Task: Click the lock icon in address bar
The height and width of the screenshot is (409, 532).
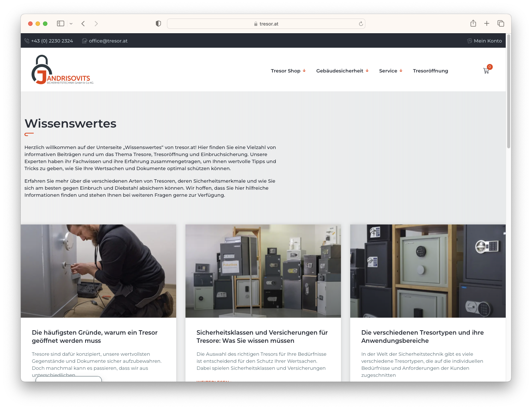Action: (256, 24)
